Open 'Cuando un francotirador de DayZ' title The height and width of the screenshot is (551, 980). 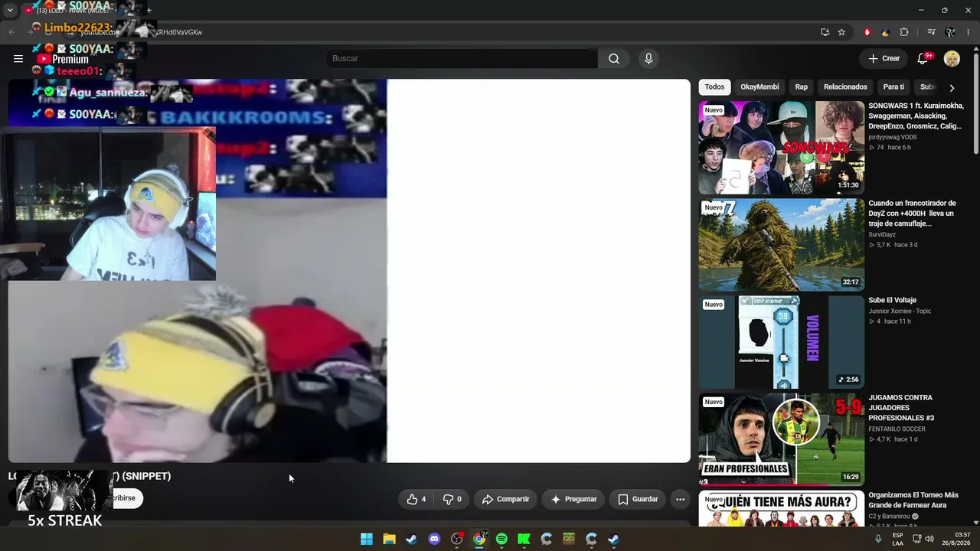(x=913, y=214)
